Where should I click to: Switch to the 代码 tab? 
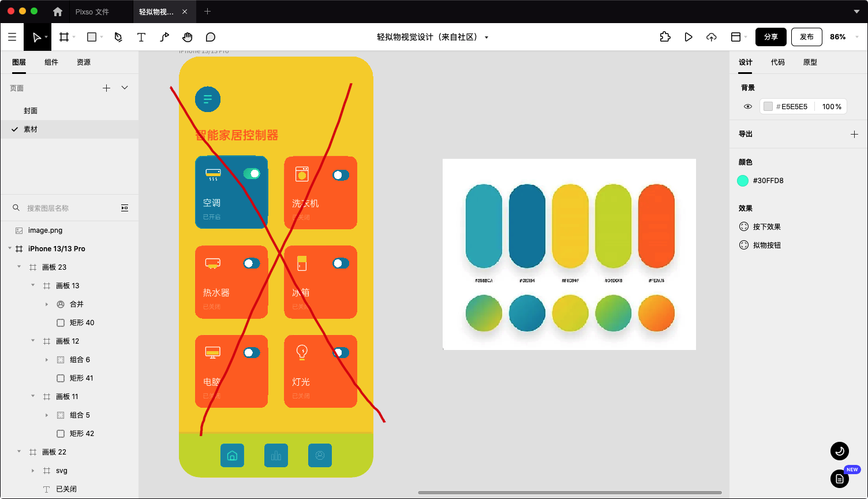click(778, 62)
